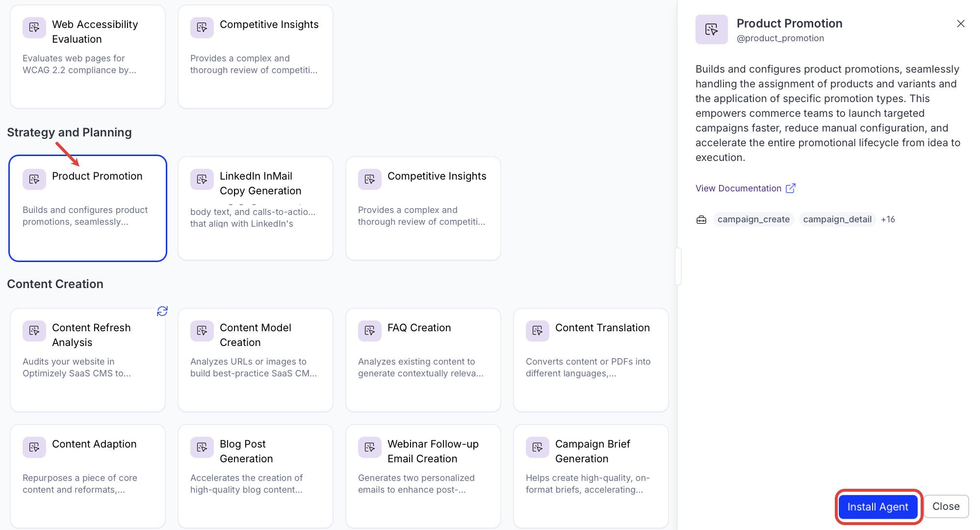980x530 pixels.
Task: Click the campaign_detail tool tag
Action: (837, 219)
